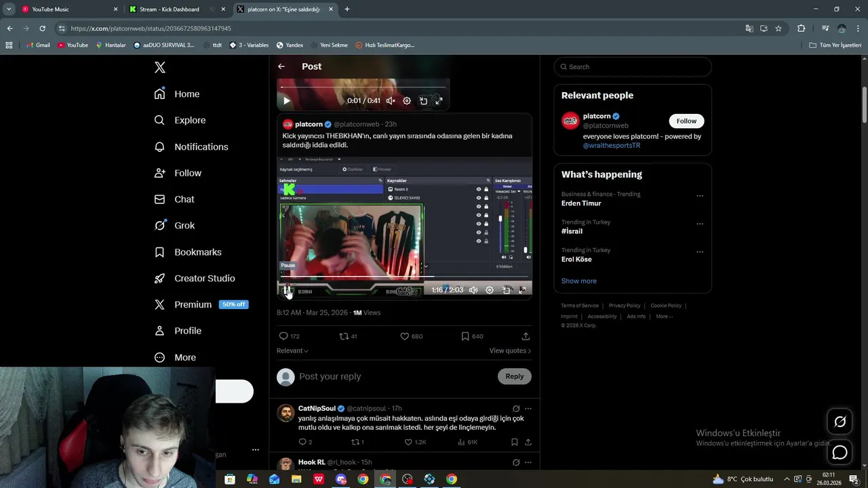Open the floating Grok button
This screenshot has height=488, width=868.
840,422
